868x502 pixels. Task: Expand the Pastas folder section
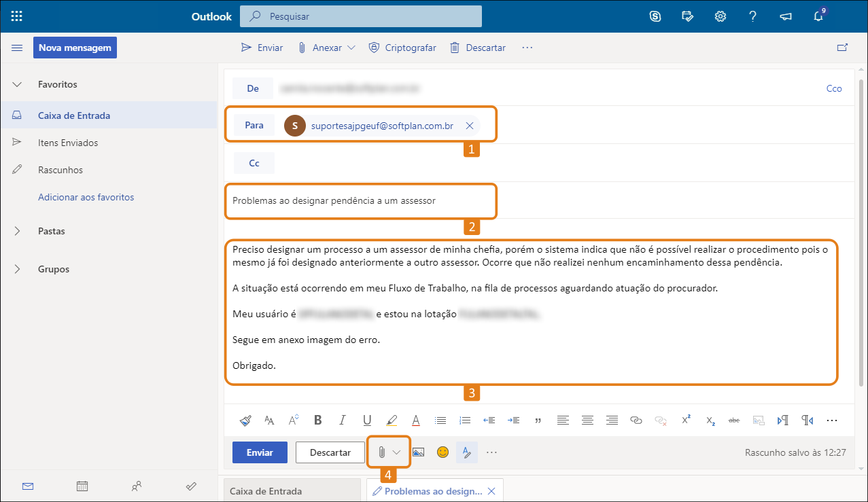(x=18, y=231)
